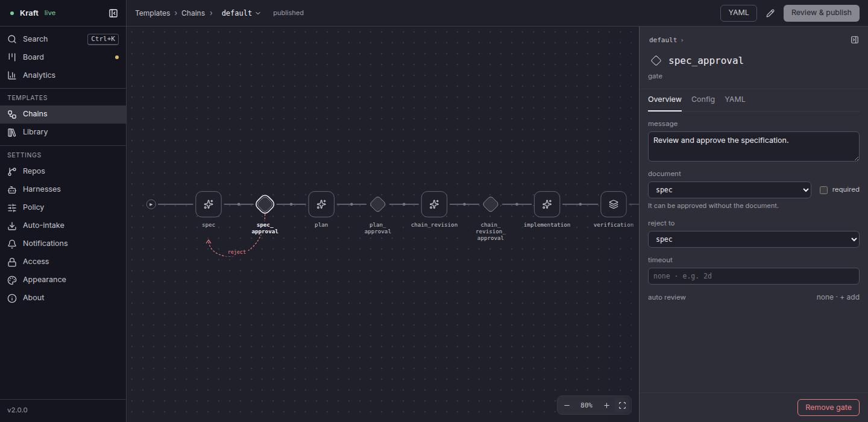Open Search from the sidebar
The width and height of the screenshot is (868, 422).
pos(63,39)
